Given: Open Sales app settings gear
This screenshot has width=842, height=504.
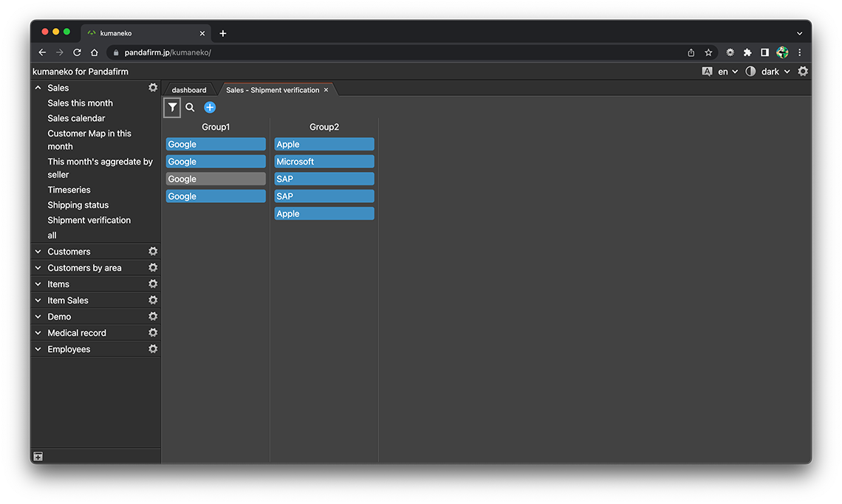Looking at the screenshot, I should (x=153, y=88).
